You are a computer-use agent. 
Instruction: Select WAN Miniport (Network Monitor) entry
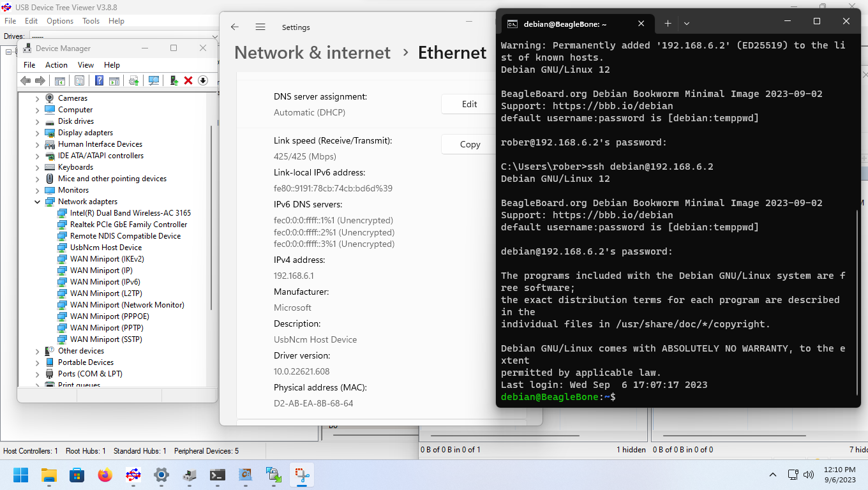click(x=127, y=305)
